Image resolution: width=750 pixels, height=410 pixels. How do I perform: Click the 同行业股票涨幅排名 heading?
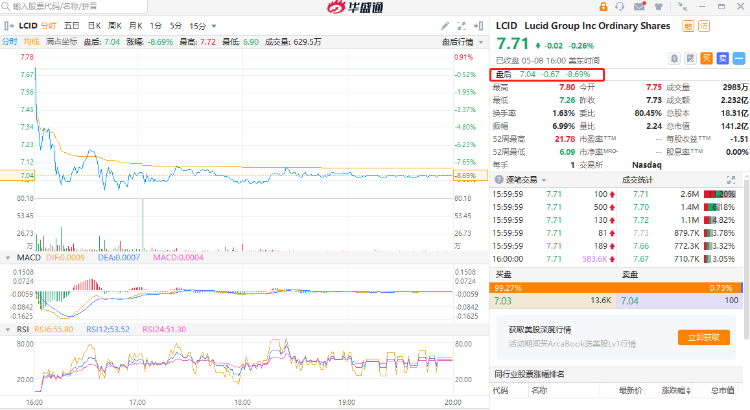tap(529, 375)
